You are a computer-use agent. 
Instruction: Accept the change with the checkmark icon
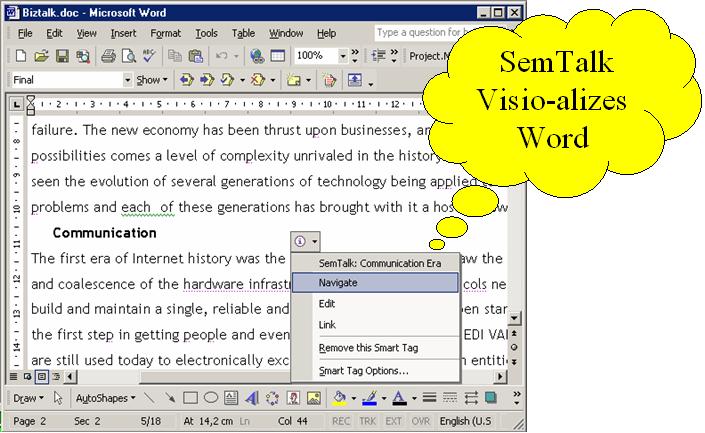coord(228,80)
